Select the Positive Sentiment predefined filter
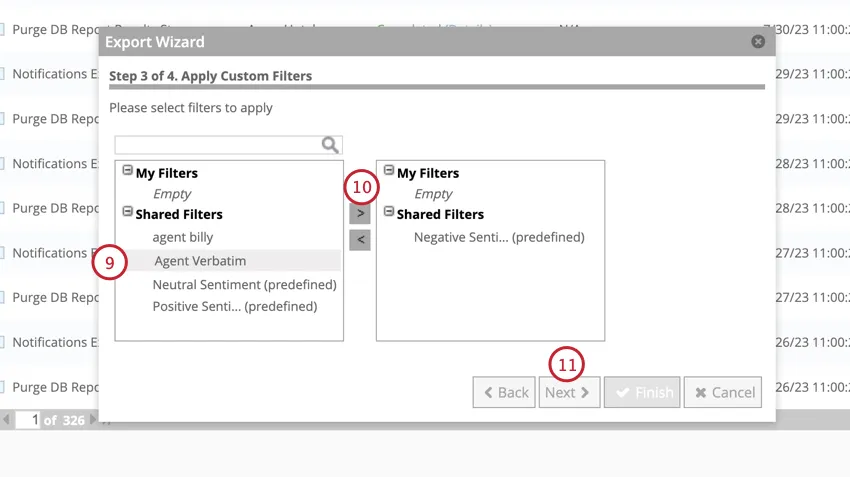This screenshot has width=850, height=477. tap(234, 306)
